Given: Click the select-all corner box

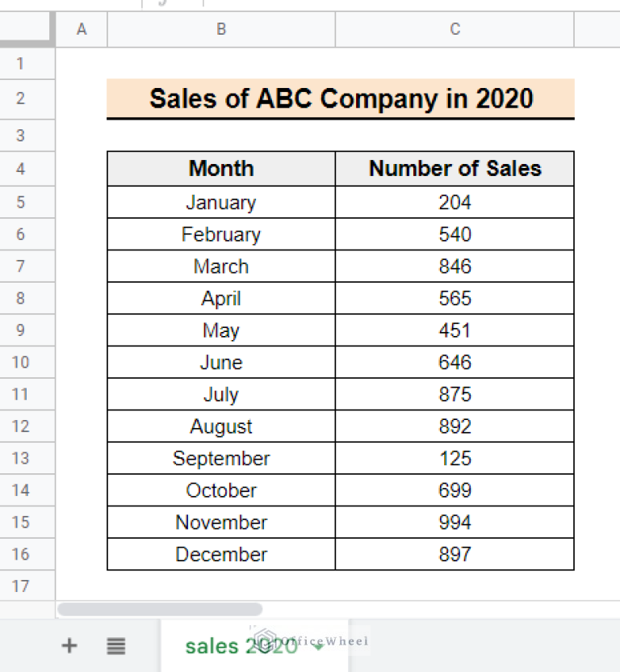Looking at the screenshot, I should pyautogui.click(x=27, y=30).
